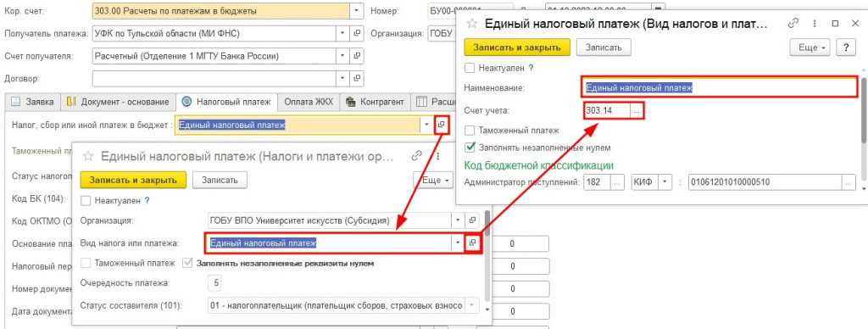Click the Заявка tab document icon
The height and width of the screenshot is (329, 868).
pyautogui.click(x=15, y=102)
